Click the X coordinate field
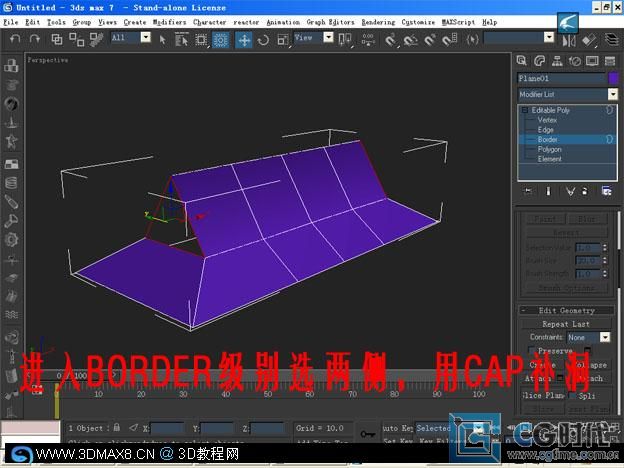 (x=168, y=429)
